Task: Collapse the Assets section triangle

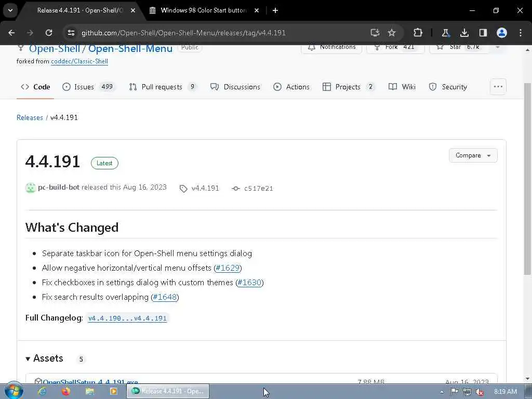Action: click(28, 358)
